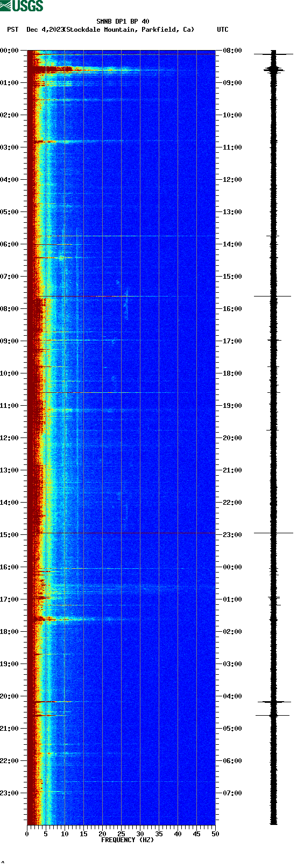This screenshot has width=297, height=868.
Task: Click the 40 Hz frequency tick label
Action: [x=178, y=834]
